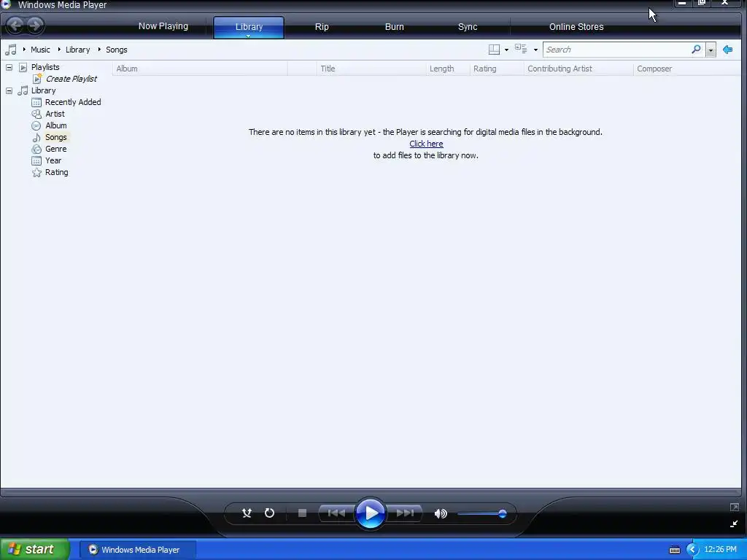747x560 pixels.
Task: Turn repeat on
Action: [269, 513]
